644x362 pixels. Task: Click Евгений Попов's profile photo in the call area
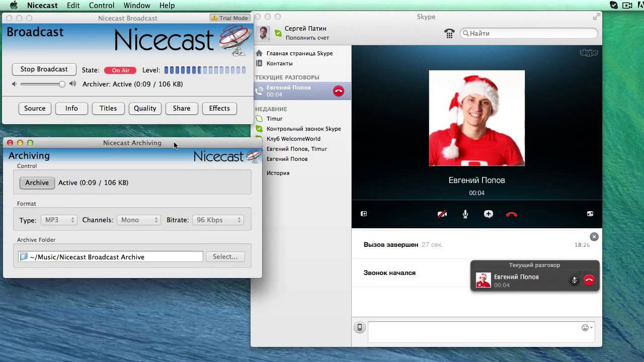pyautogui.click(x=476, y=118)
